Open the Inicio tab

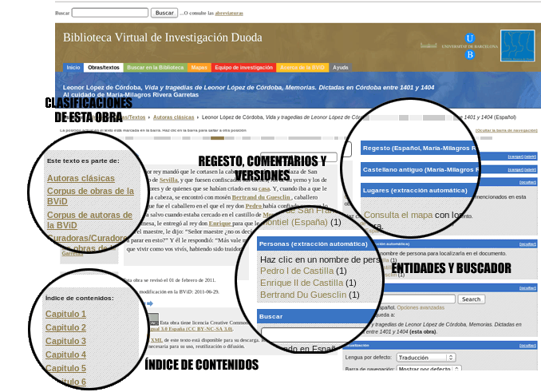[73, 68]
